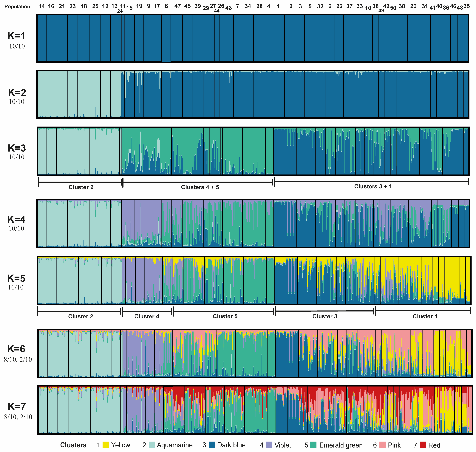Screen dimensions: 476x452
Task: Click the '8/10, 2/10' text under K=6
Action: pyautogui.click(x=18, y=359)
